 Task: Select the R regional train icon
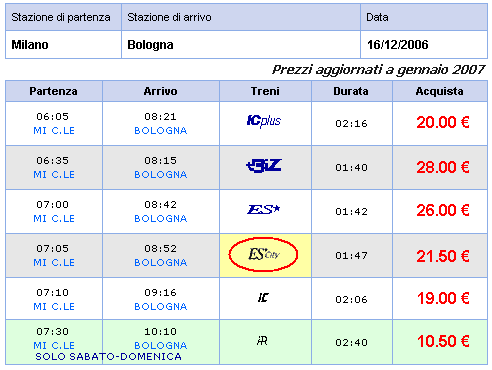(x=262, y=341)
